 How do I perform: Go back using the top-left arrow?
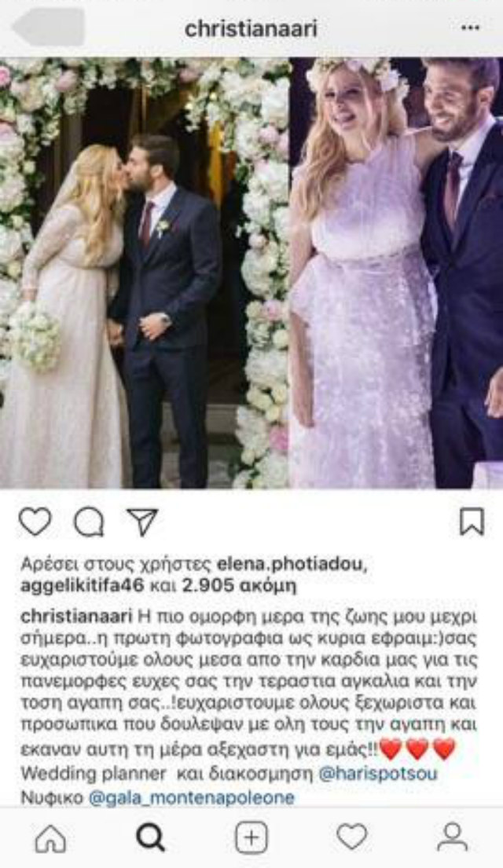(x=49, y=27)
